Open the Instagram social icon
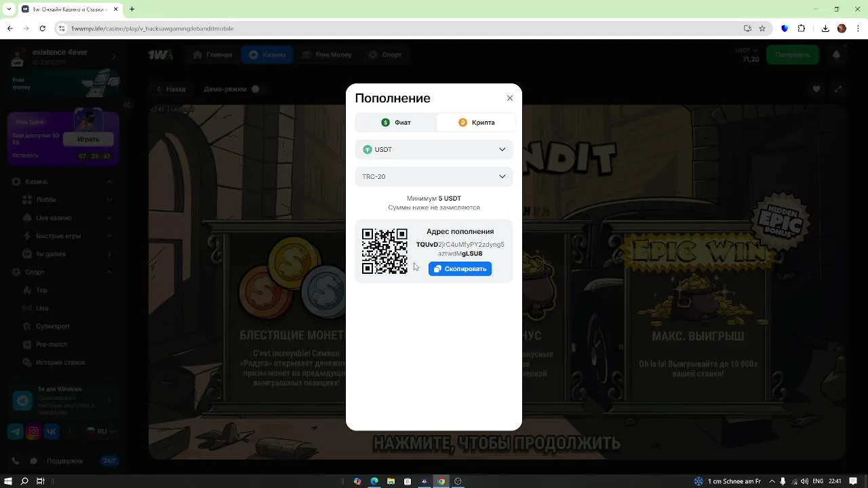The image size is (868, 488). (x=33, y=432)
